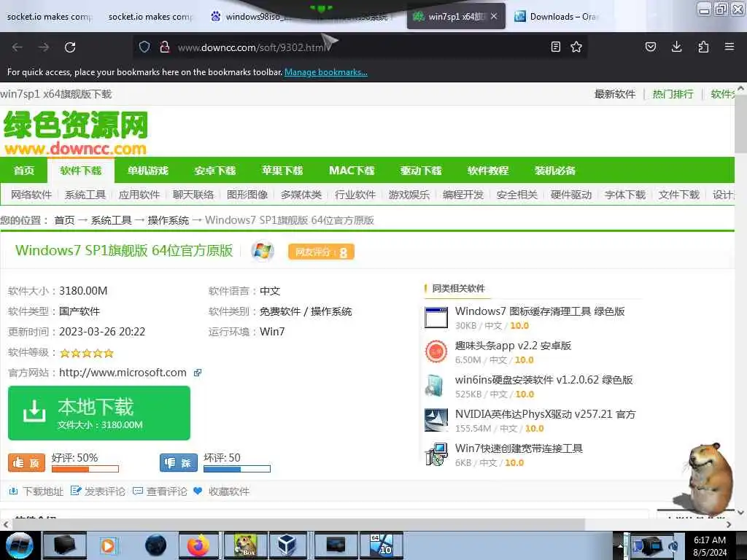
Task: Open the hamster Box taskbar icon
Action: pos(245,545)
